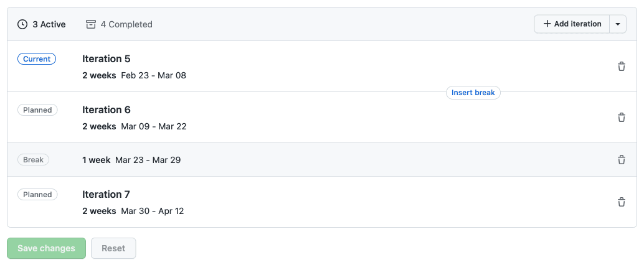The width and height of the screenshot is (644, 265).
Task: Delete Iteration 7 using trash icon
Action: point(621,202)
